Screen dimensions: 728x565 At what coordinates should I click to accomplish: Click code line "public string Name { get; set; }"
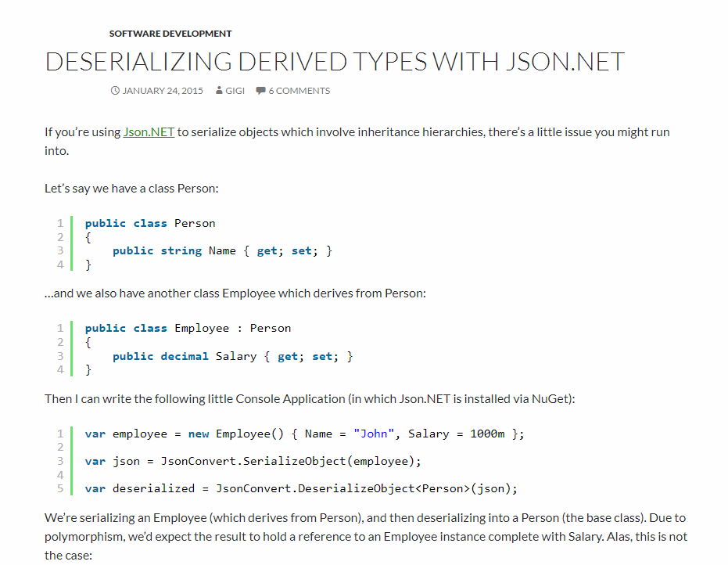[222, 251]
